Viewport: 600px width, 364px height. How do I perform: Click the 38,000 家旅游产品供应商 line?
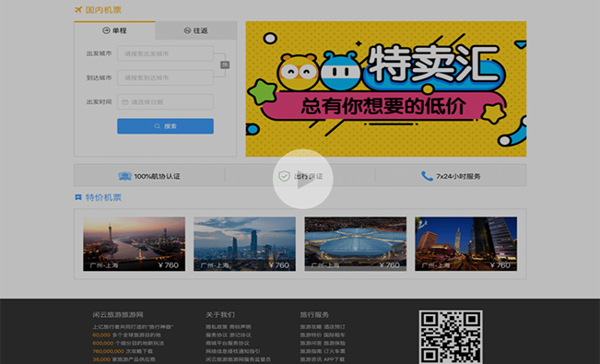tap(124, 359)
